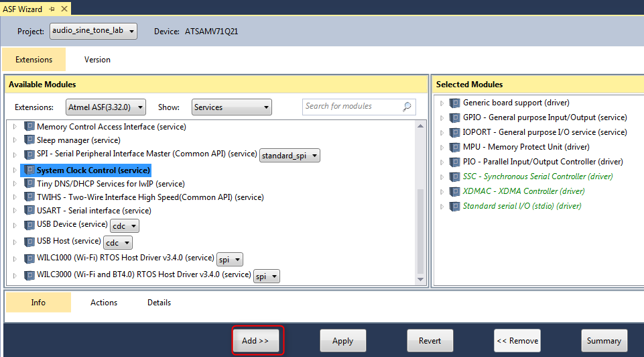Switch to the Version tab
This screenshot has height=357, width=644.
tap(97, 60)
